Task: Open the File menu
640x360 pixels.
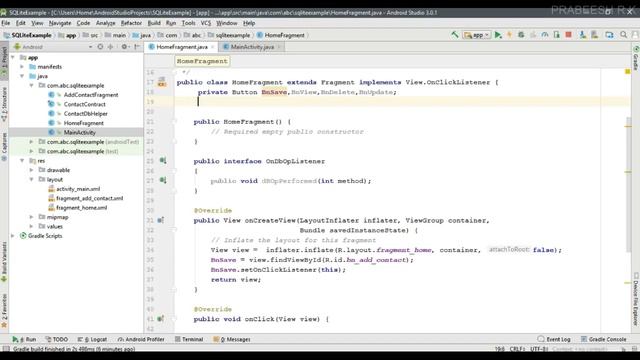Action: [x=6, y=23]
